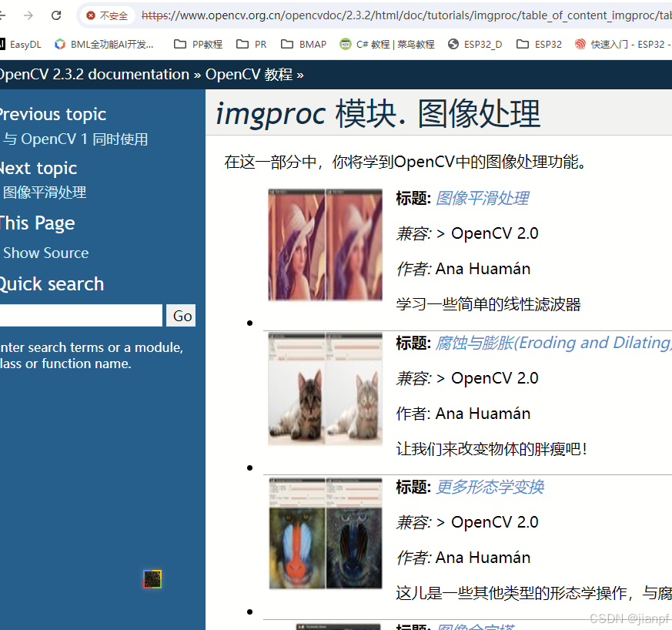Click the browser forward arrow
Screen dimensions: 672x630
click(28, 15)
